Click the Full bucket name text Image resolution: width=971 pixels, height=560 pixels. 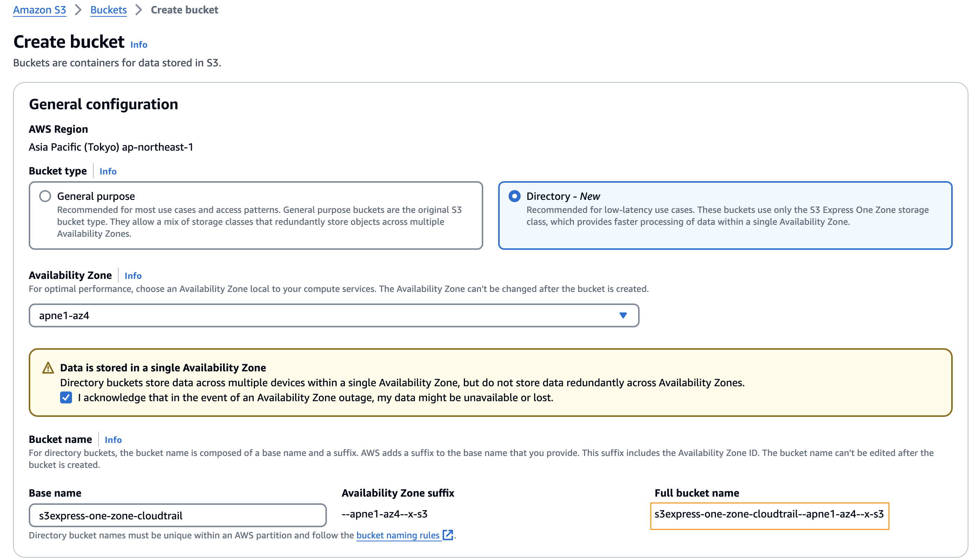coord(769,514)
